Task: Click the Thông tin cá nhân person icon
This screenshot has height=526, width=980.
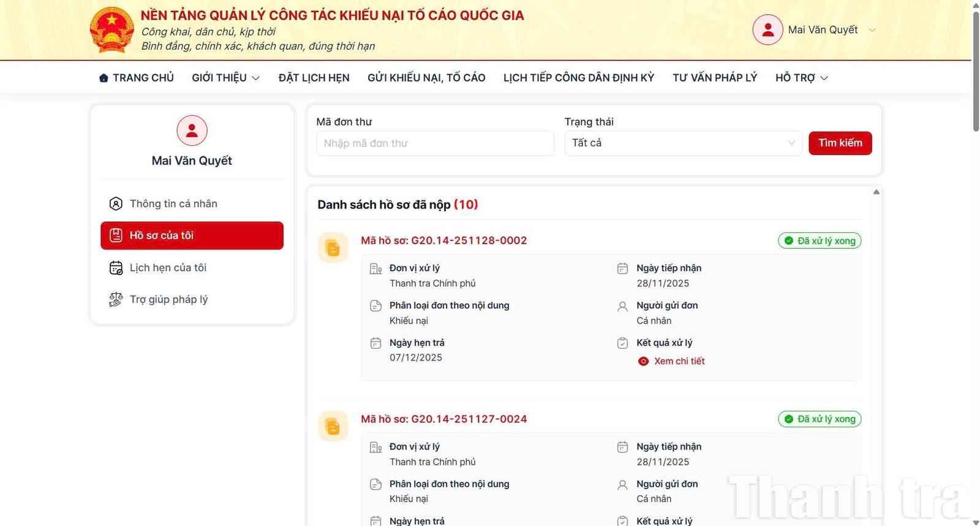Action: pyautogui.click(x=116, y=204)
